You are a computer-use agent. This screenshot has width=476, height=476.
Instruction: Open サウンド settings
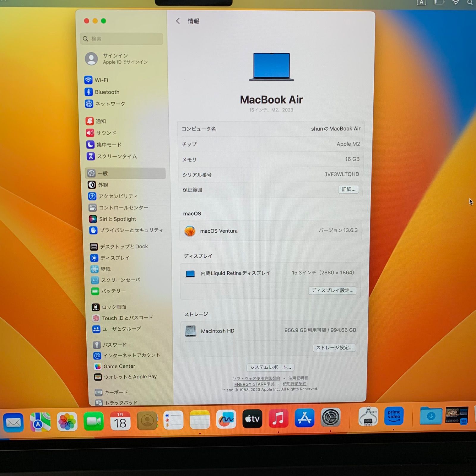[x=101, y=133]
